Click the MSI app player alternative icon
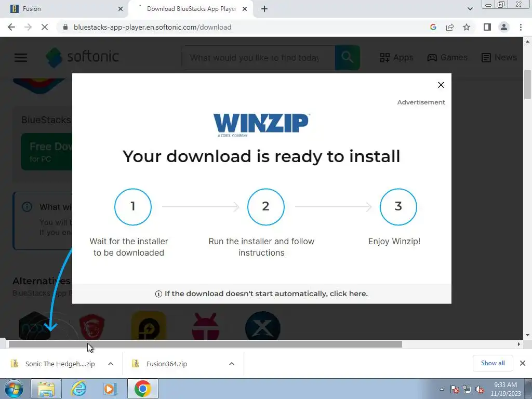This screenshot has width=532, height=399. click(91, 326)
